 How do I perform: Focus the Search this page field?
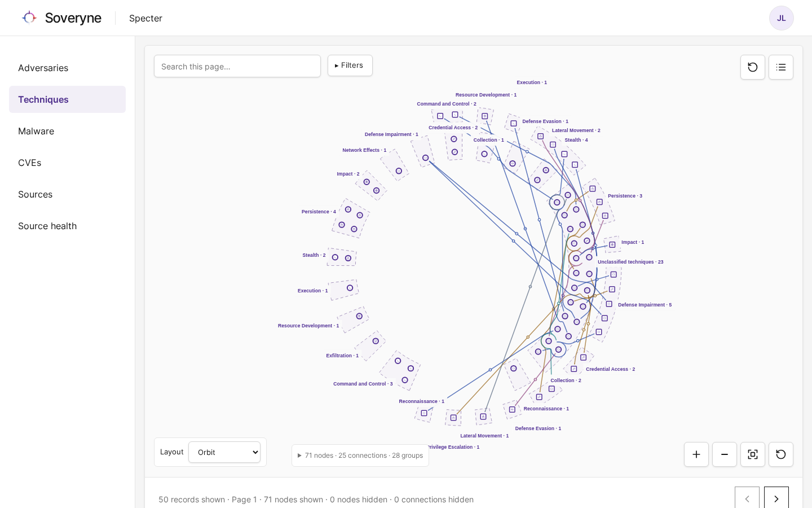point(237,66)
